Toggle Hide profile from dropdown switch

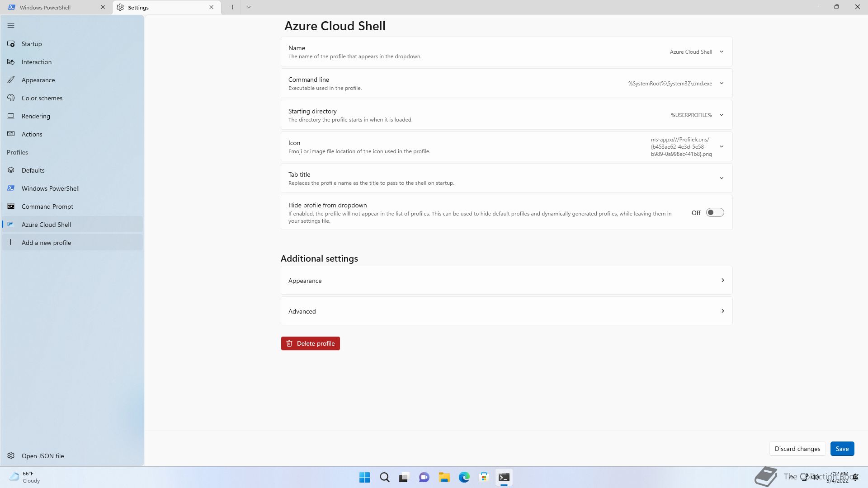pyautogui.click(x=715, y=213)
